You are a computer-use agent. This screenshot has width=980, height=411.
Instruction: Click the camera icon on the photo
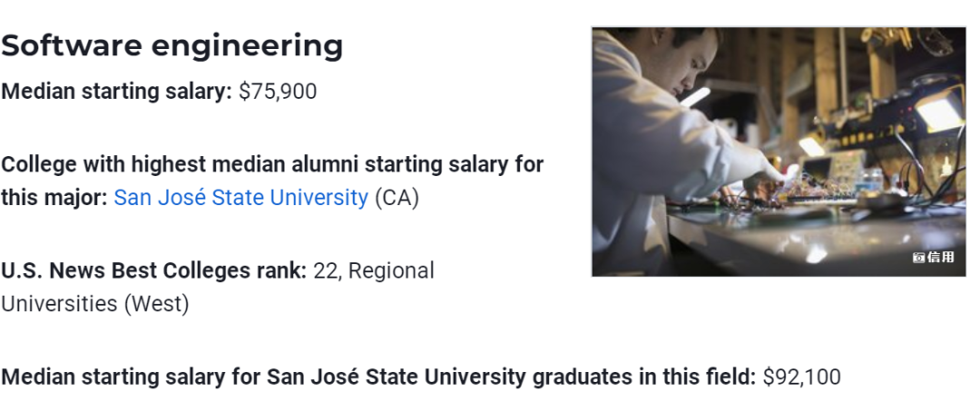(918, 258)
